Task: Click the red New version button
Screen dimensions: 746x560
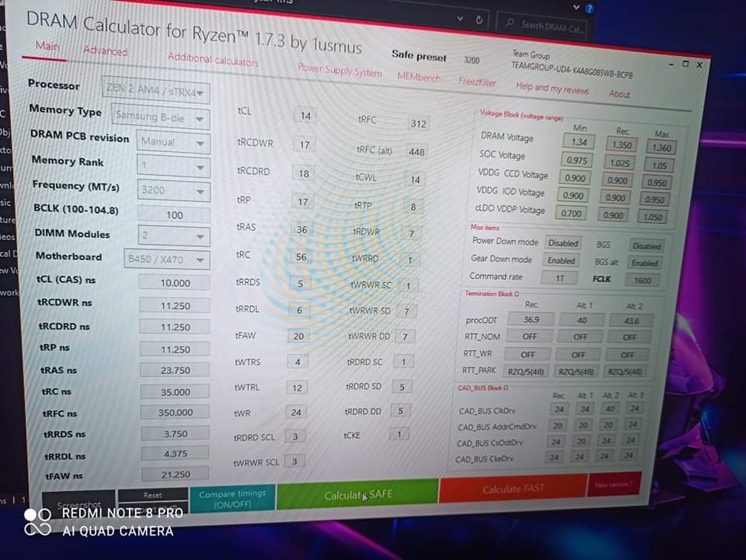Action: pos(615,485)
